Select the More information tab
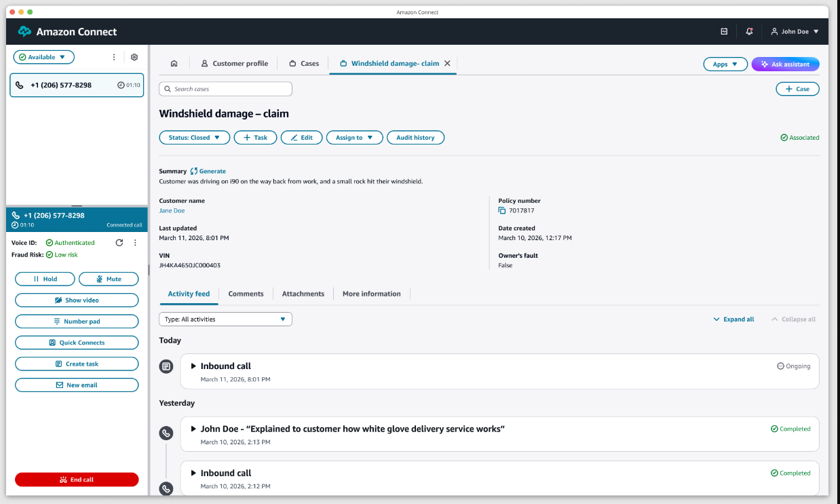Screen dimensions: 840x504 tap(372, 294)
